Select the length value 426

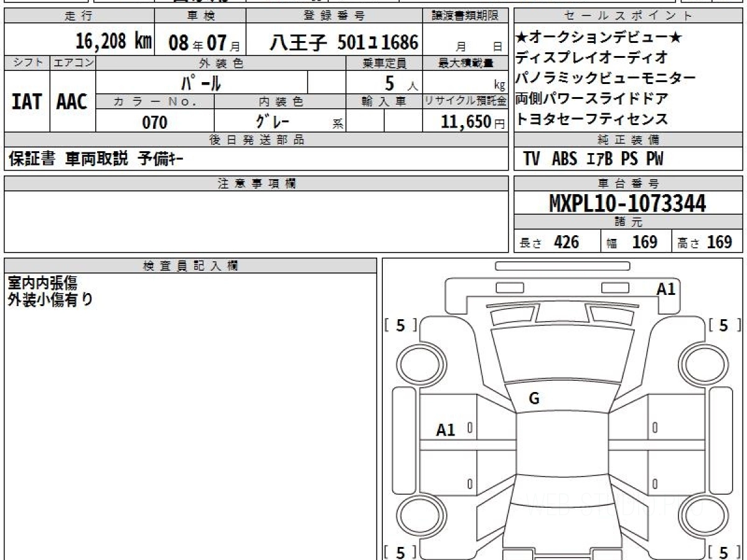pos(566,242)
